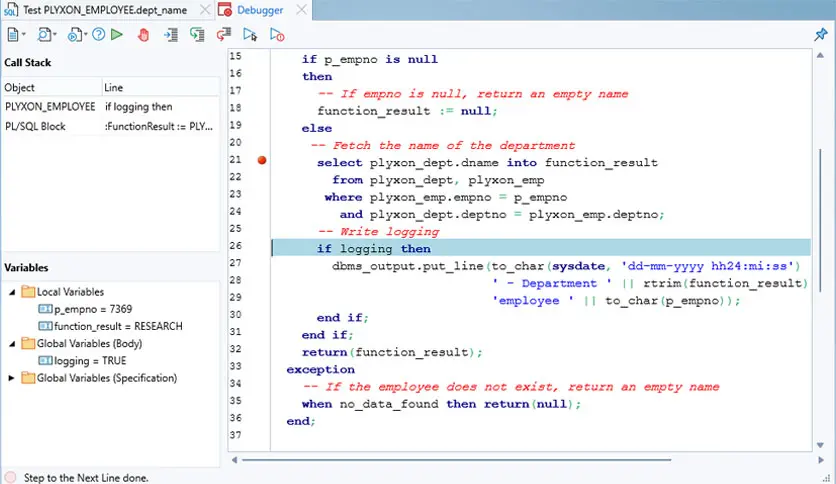This screenshot has width=836, height=484.
Task: Click comment '-- Fetch the name of the department'
Action: (x=443, y=146)
